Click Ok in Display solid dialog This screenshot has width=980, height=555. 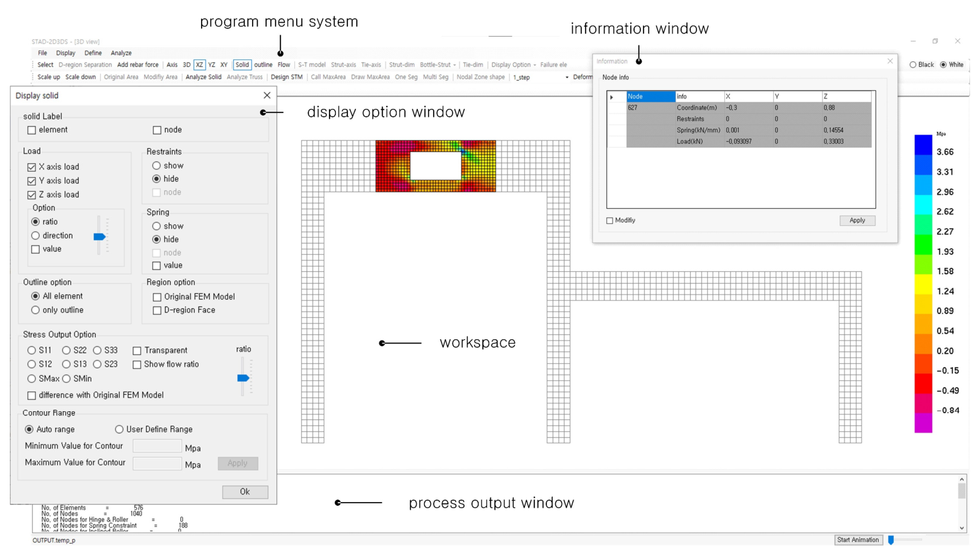pyautogui.click(x=245, y=492)
